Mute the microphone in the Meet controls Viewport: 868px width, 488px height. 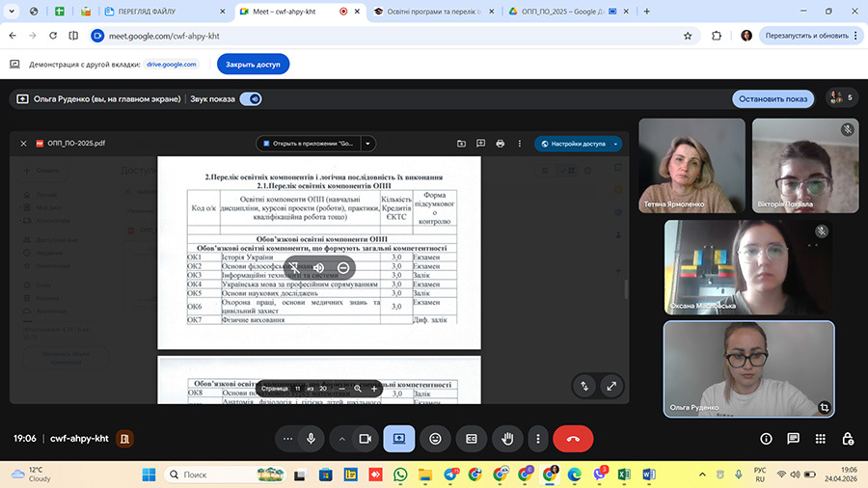312,439
